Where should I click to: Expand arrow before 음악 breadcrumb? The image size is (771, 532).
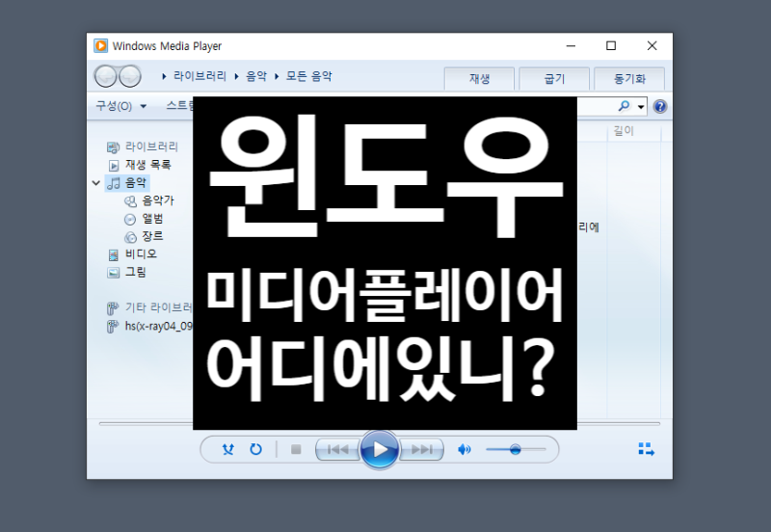click(x=236, y=77)
